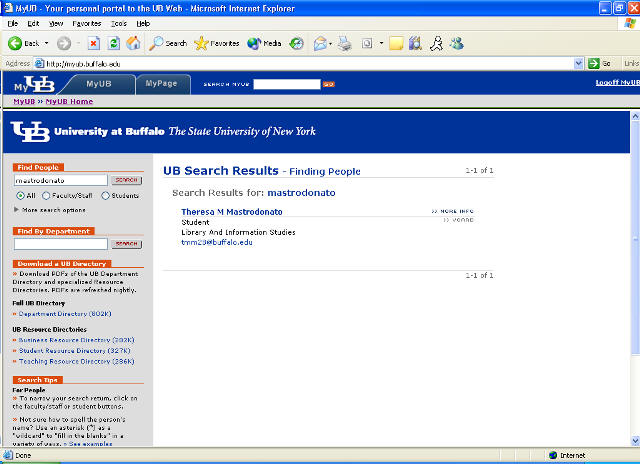
Task: Click the two-people Messenger icon
Action: tap(457, 43)
